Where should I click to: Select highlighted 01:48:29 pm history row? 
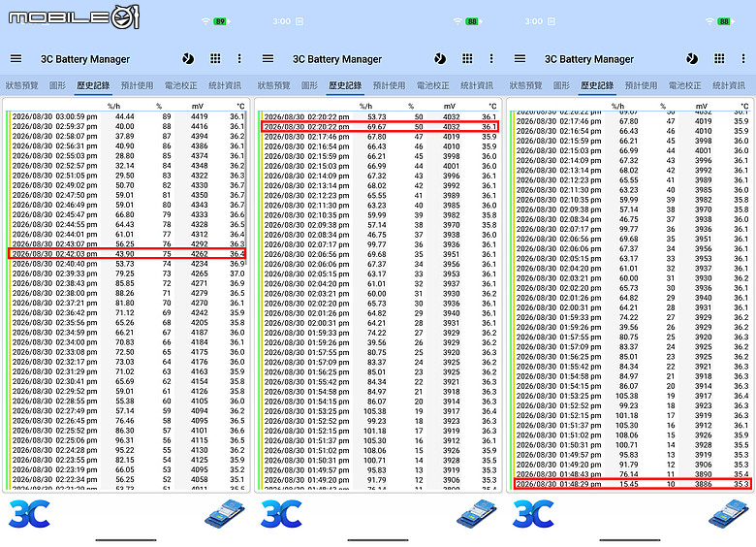(633, 484)
